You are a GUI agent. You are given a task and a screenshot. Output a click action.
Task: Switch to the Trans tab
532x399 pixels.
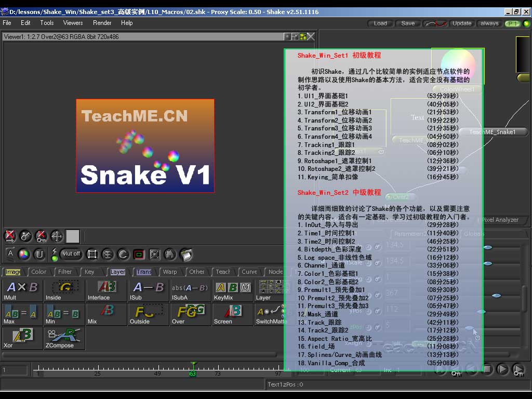coord(144,272)
